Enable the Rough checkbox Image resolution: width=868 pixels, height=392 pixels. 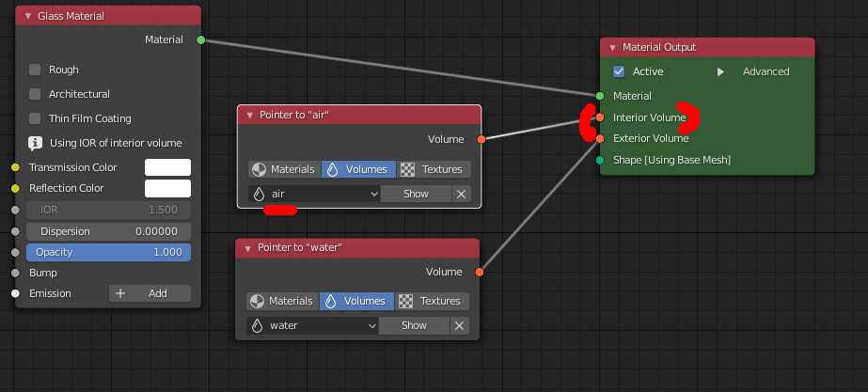35,70
